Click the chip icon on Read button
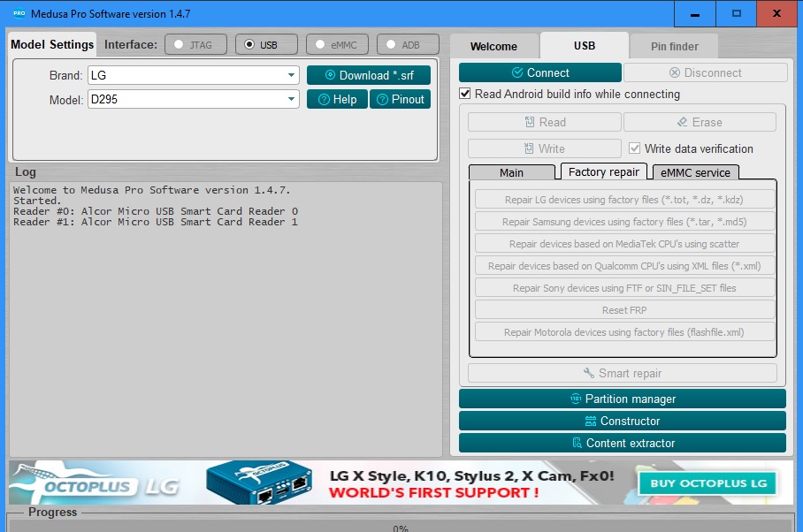This screenshot has width=803, height=532. 530,122
